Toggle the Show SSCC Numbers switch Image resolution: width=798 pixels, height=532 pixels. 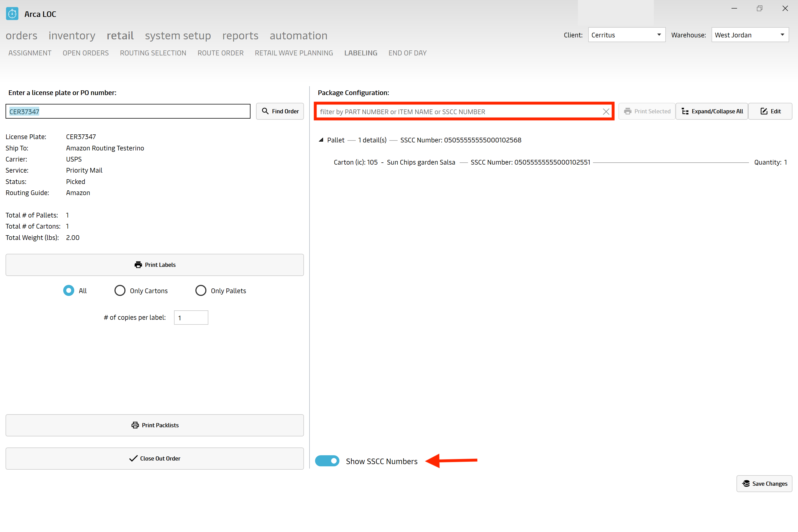327,461
